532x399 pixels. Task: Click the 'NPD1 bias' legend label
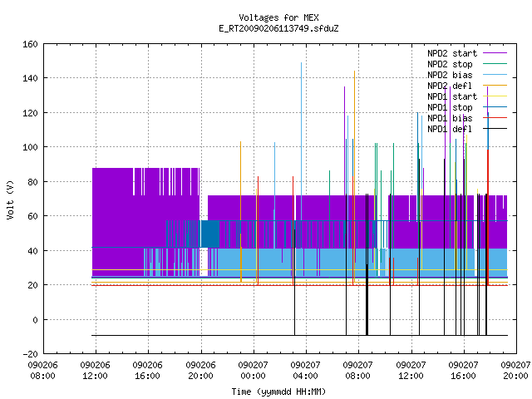(450, 118)
